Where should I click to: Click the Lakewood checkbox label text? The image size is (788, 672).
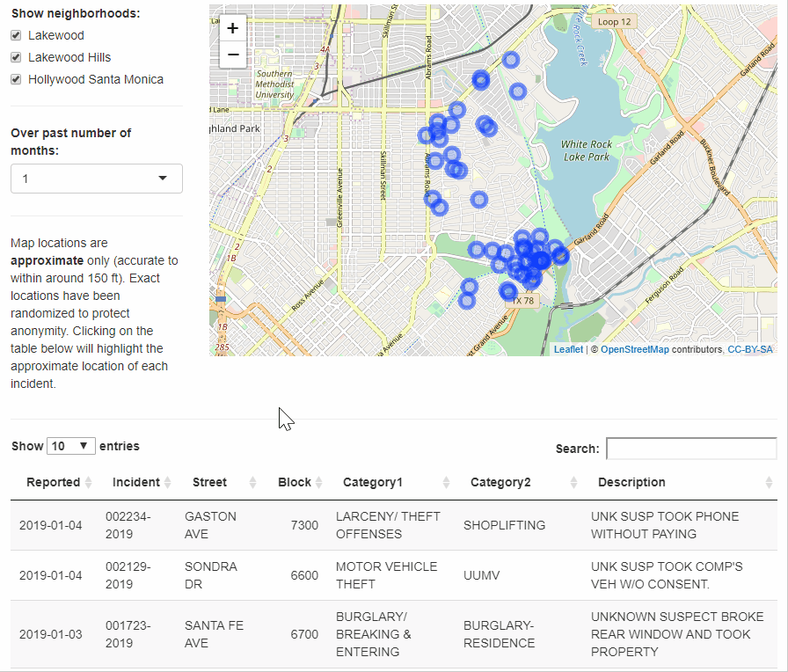55,35
